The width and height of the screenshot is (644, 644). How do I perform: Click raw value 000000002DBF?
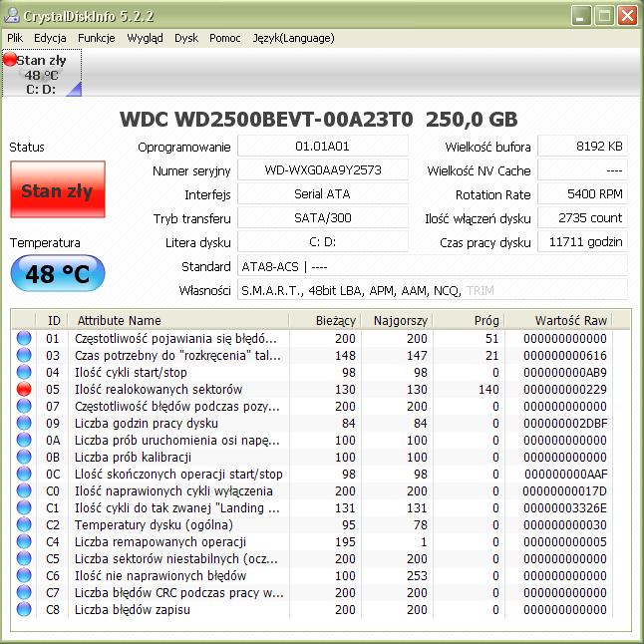pyautogui.click(x=565, y=424)
